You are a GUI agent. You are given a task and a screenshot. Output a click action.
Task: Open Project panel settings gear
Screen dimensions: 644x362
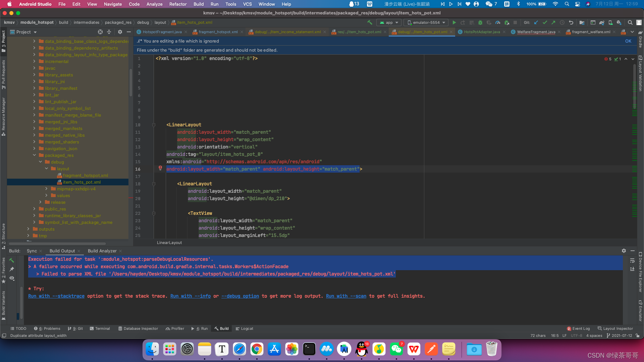point(120,32)
